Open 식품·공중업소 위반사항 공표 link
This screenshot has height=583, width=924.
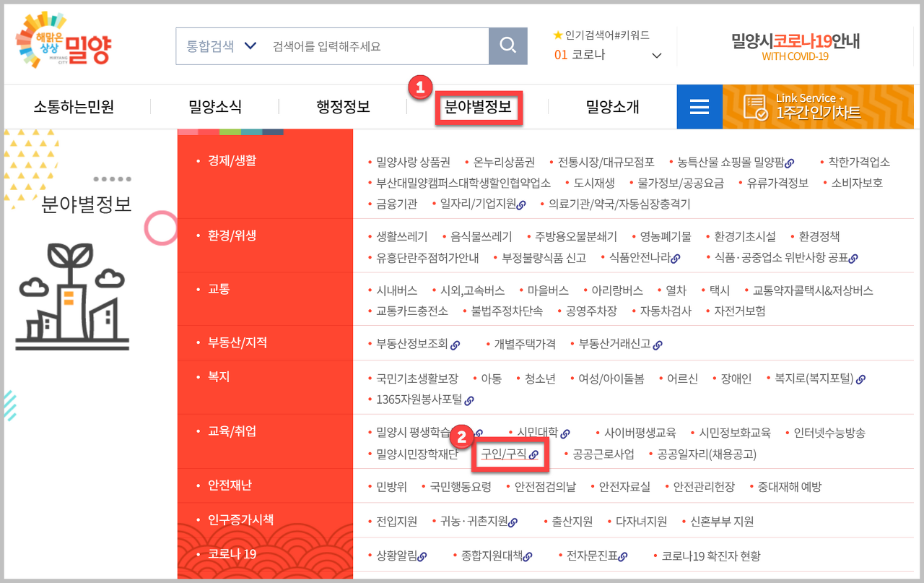pos(786,257)
